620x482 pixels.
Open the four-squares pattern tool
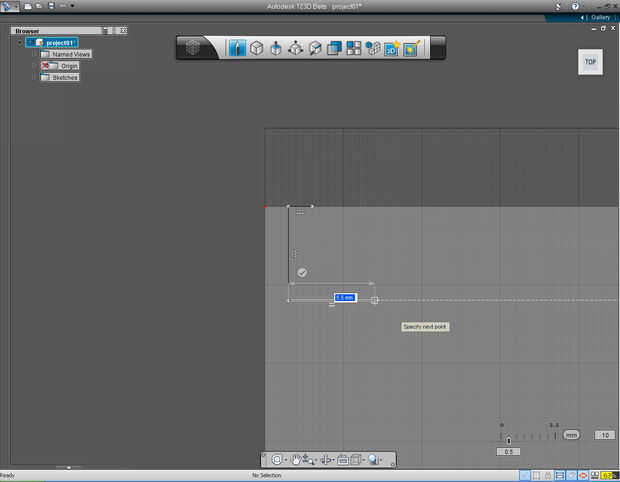[x=353, y=48]
